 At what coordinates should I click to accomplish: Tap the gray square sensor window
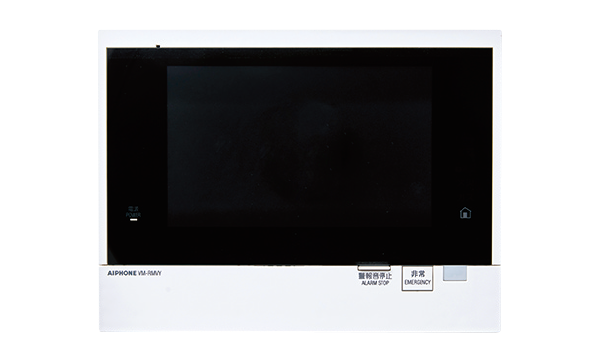coord(455,274)
